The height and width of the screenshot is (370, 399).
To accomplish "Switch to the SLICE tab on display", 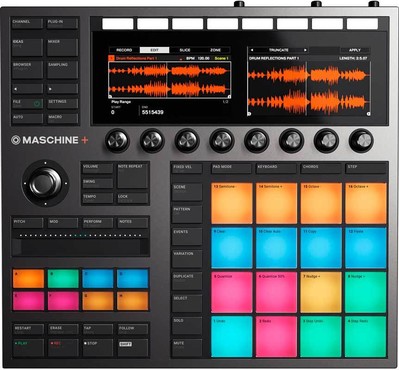I will [x=185, y=50].
